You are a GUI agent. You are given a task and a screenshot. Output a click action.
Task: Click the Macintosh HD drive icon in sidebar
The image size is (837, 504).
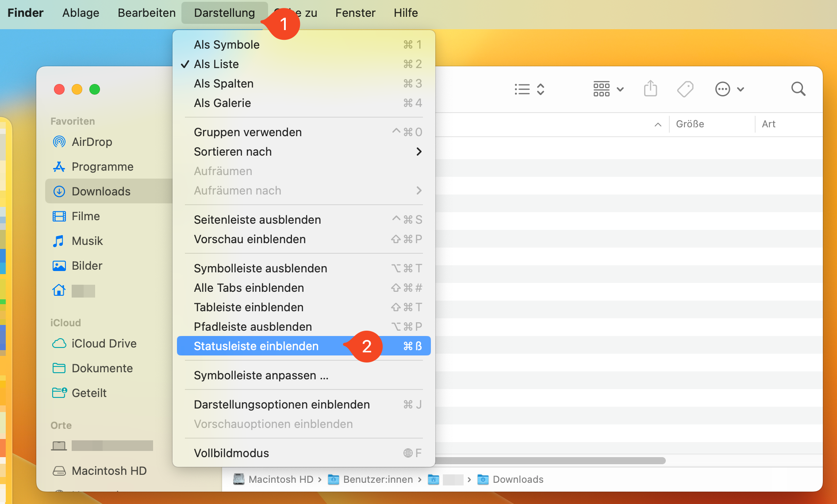(x=59, y=471)
